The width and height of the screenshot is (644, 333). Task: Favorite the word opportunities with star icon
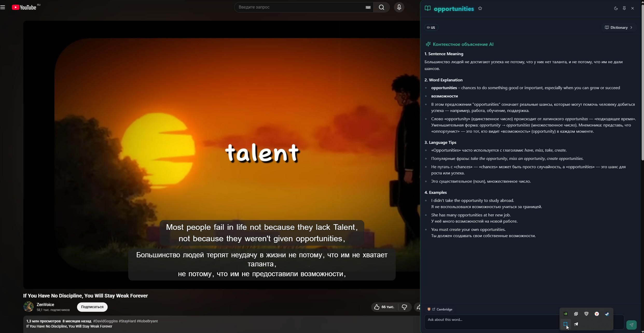(480, 9)
